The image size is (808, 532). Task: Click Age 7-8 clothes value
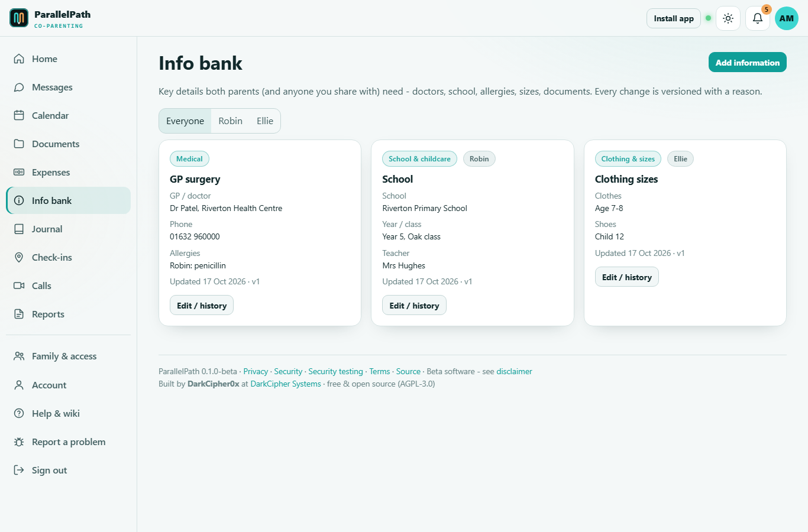(x=609, y=208)
